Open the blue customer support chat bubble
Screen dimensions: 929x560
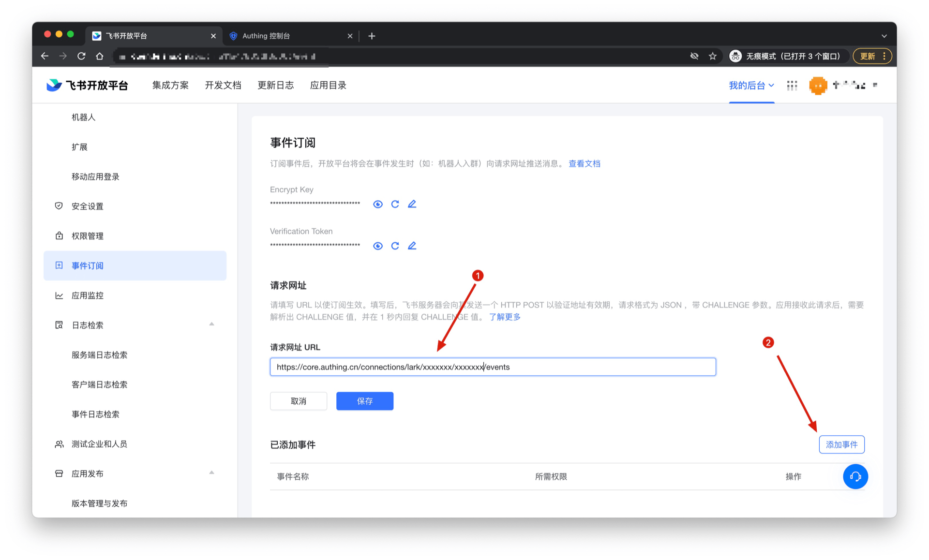click(x=855, y=477)
